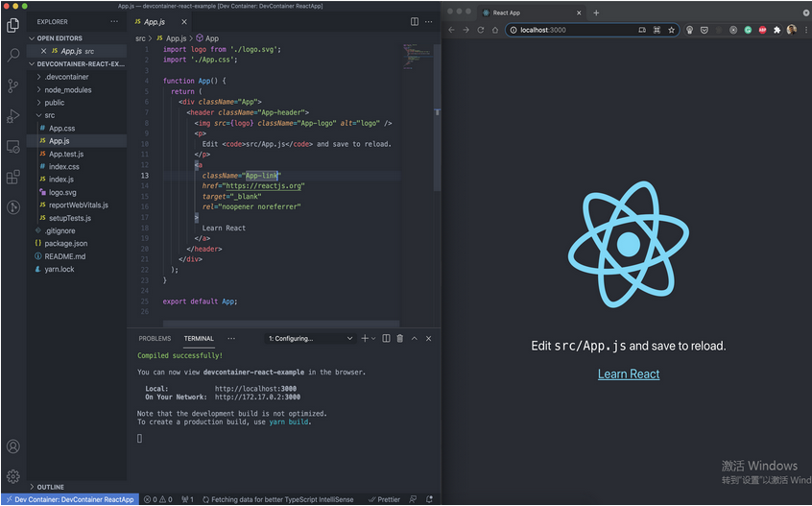
Task: Open the Run and Debug view
Action: 13,116
